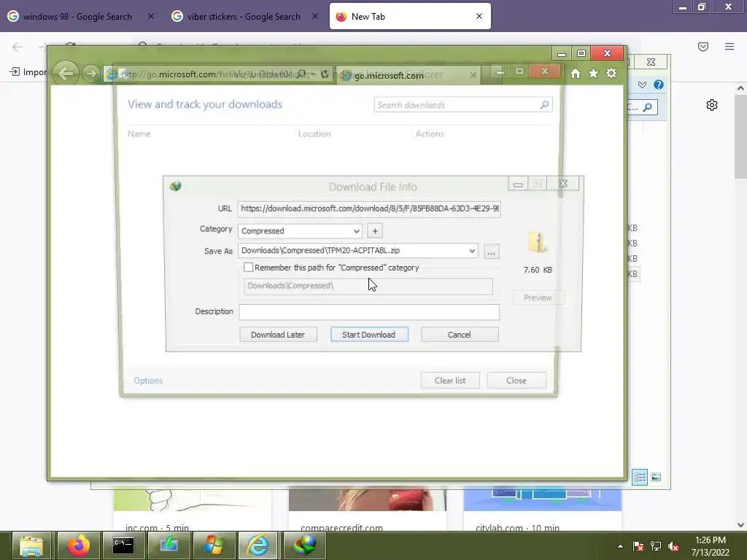Open the Windows flag icon on taskbar

tap(213, 545)
